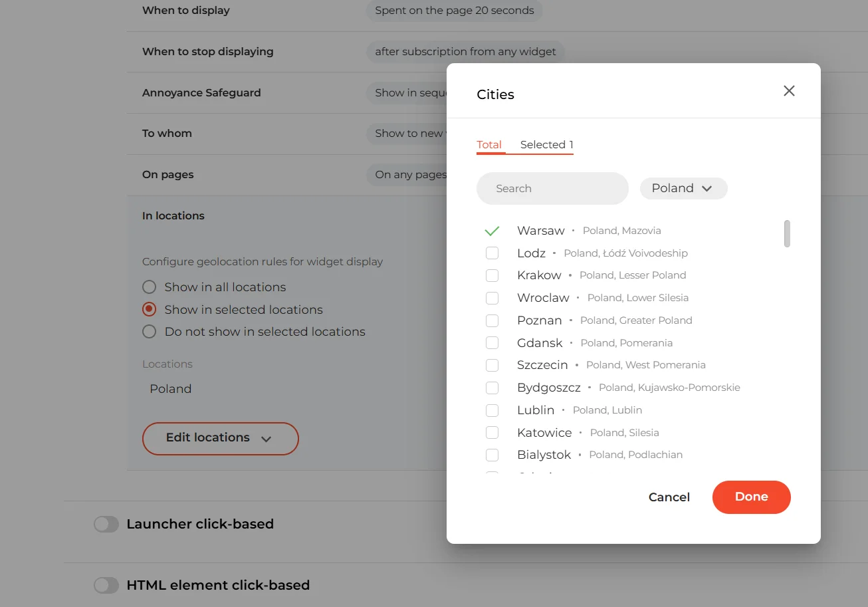
Task: Check the Lodz city checkbox
Action: [x=492, y=253]
